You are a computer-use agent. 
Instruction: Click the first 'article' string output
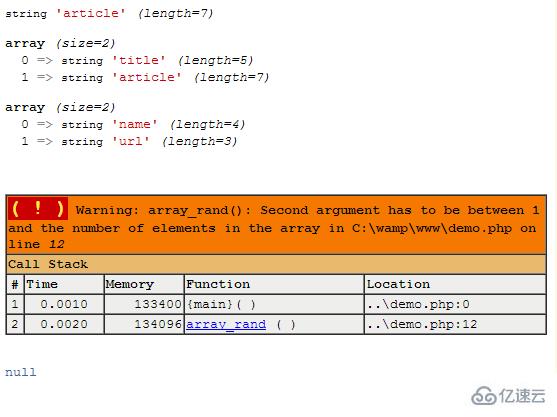(x=91, y=13)
